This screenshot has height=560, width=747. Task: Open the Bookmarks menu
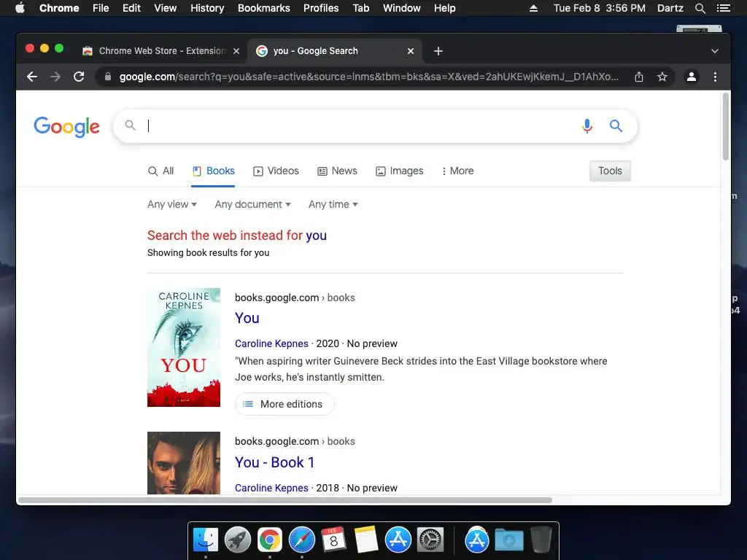264,8
